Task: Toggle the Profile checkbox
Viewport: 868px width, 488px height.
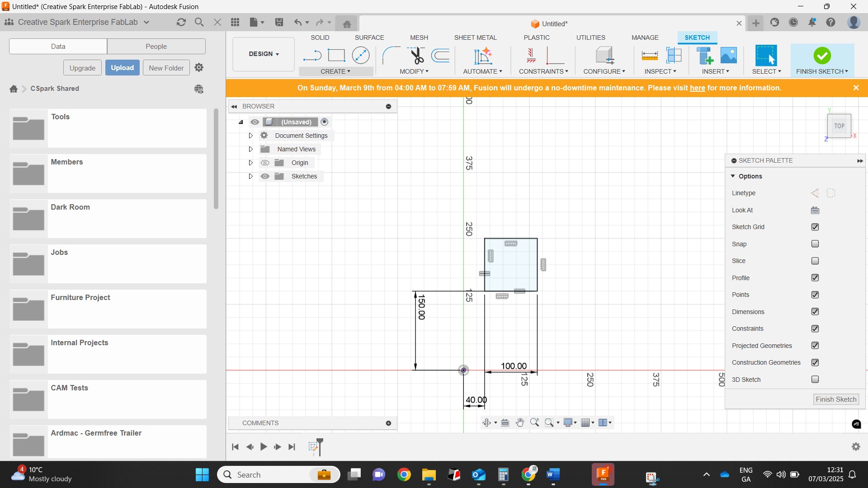Action: click(815, 278)
